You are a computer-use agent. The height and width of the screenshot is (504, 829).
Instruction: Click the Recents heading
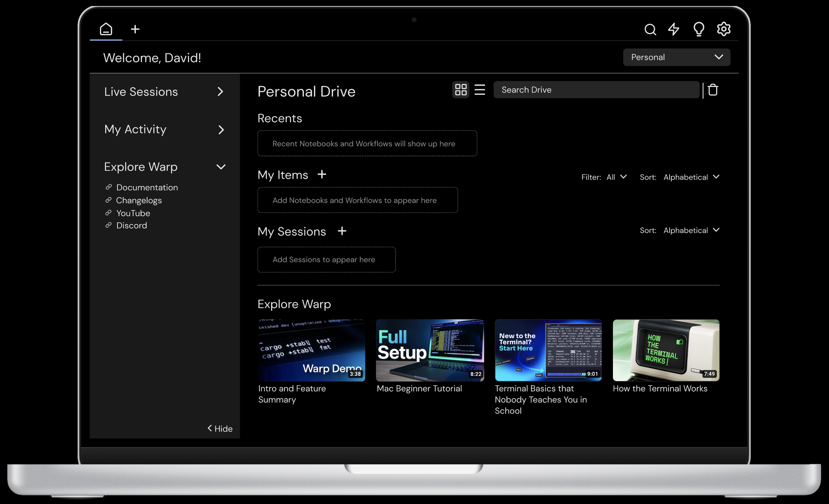pos(280,119)
